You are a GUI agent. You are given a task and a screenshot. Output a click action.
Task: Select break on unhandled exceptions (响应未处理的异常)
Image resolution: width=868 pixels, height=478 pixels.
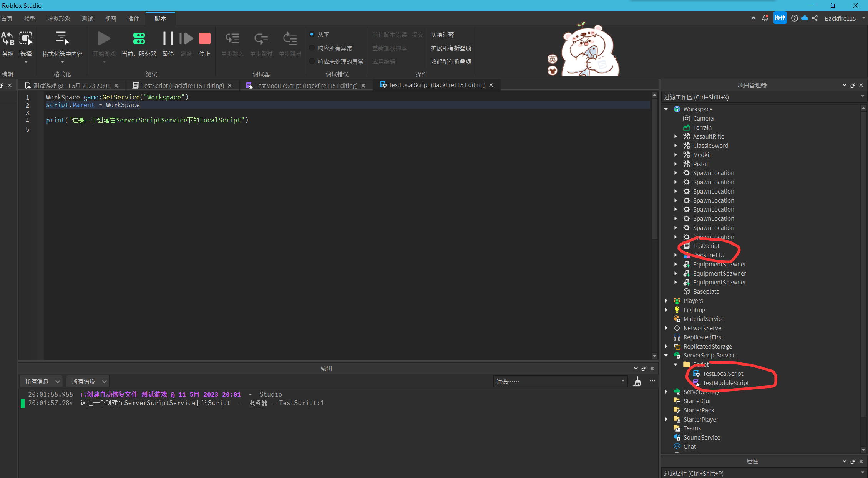(x=312, y=61)
